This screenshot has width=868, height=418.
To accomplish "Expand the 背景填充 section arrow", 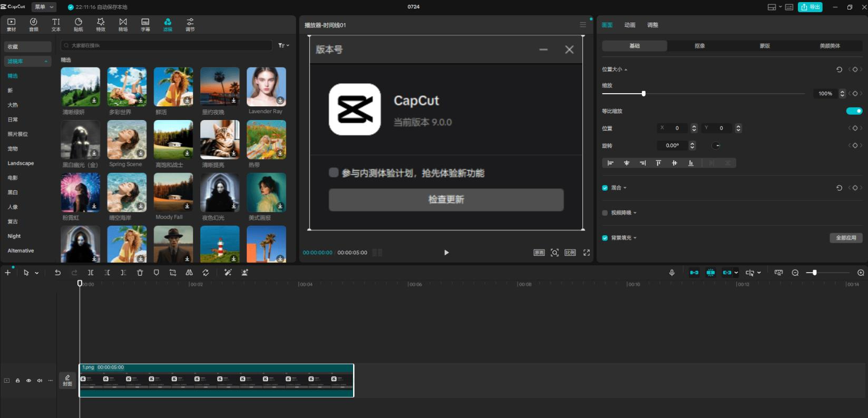I will pos(635,238).
